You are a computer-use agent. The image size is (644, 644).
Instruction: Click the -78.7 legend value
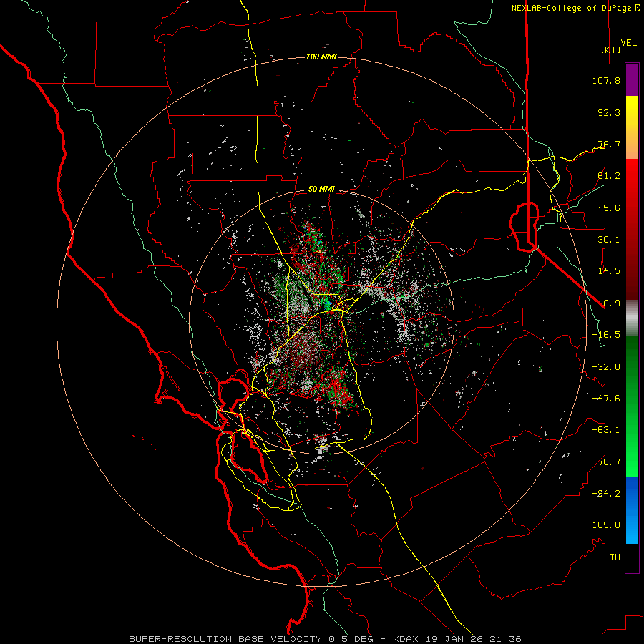(606, 462)
